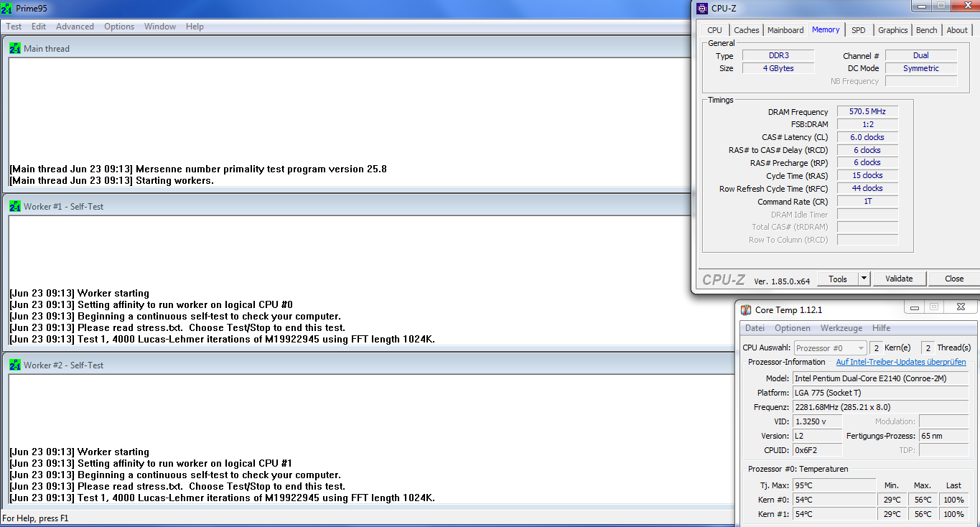
Task: Click Worker #1 'logical CPU #0' affinity line
Action: pyautogui.click(x=151, y=305)
